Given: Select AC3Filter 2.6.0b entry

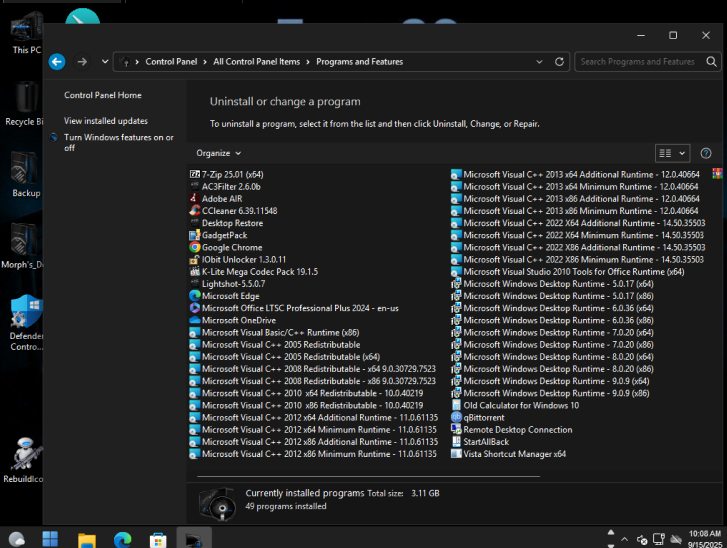Looking at the screenshot, I should coord(225,186).
